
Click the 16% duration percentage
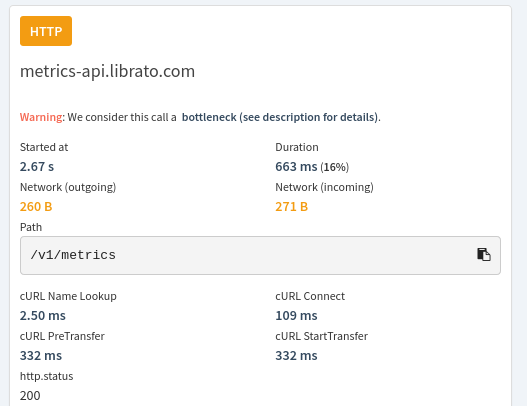pos(335,167)
